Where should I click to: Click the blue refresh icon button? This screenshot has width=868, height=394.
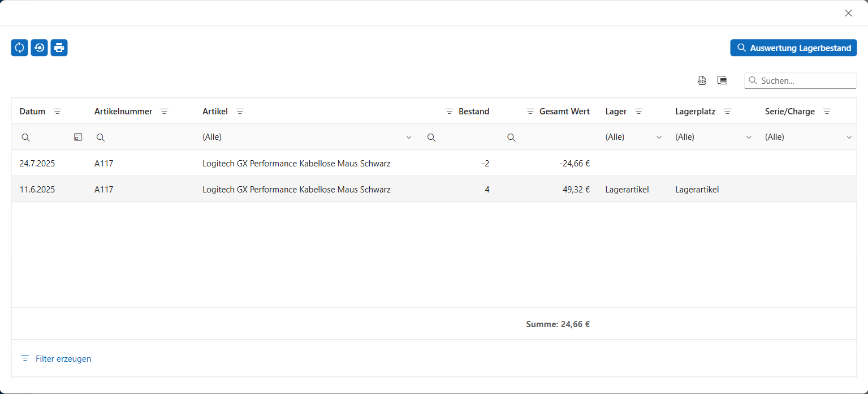(x=19, y=48)
